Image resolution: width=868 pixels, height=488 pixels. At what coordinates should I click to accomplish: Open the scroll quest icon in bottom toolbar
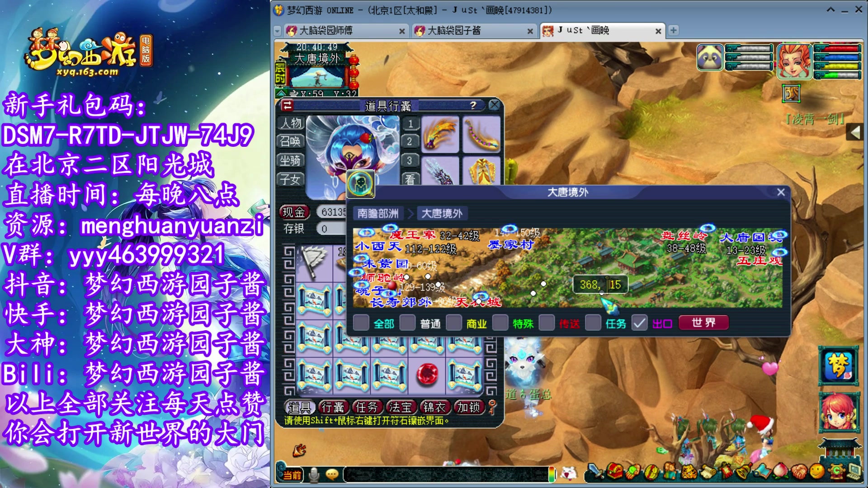[708, 472]
